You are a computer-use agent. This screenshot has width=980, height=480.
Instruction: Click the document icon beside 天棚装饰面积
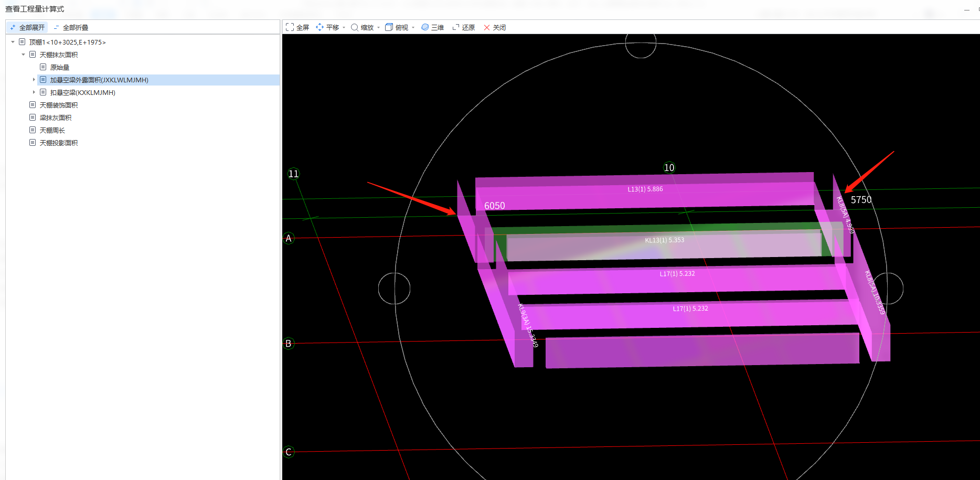[x=33, y=105]
